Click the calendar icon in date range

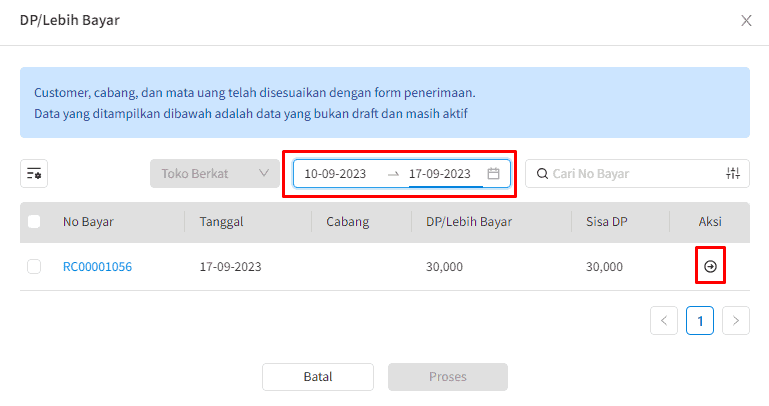493,174
